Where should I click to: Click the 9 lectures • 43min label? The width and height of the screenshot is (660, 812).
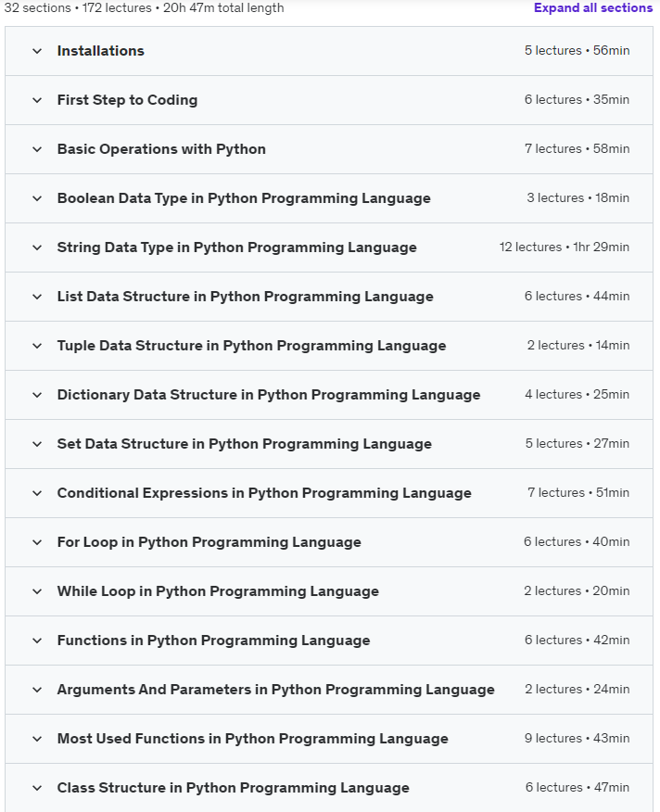coord(577,739)
